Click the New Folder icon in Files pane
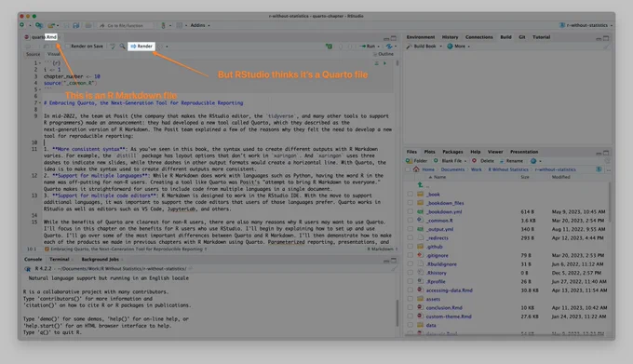The width and height of the screenshot is (633, 364). pos(409,161)
